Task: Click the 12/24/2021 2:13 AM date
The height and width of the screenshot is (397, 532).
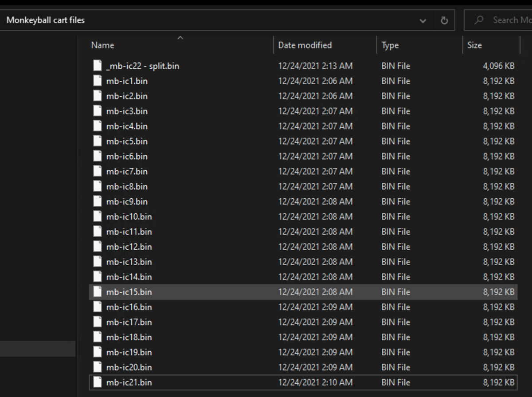Action: coord(315,66)
